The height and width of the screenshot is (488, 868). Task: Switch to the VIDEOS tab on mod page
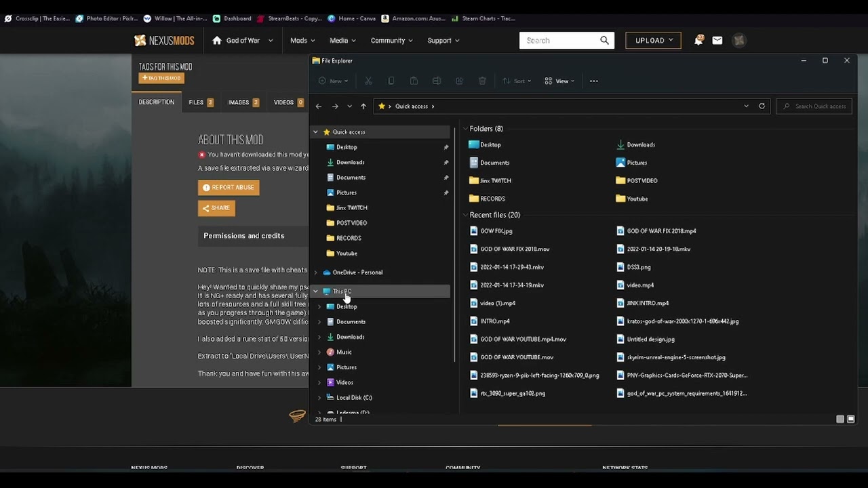pyautogui.click(x=288, y=102)
